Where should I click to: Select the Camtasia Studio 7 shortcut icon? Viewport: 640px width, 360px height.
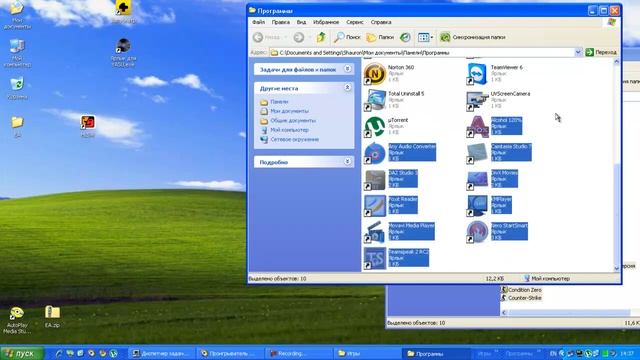[x=477, y=153]
